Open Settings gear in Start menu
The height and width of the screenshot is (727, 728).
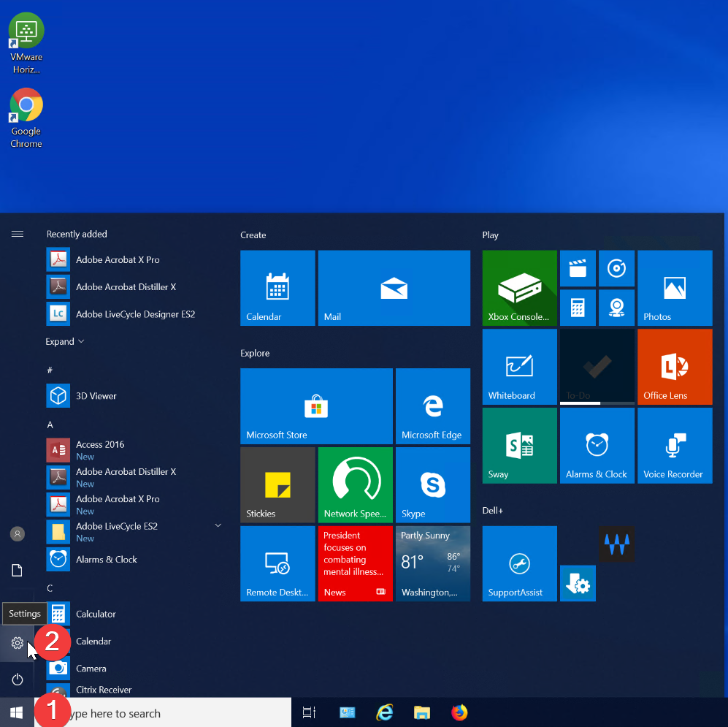click(x=18, y=643)
